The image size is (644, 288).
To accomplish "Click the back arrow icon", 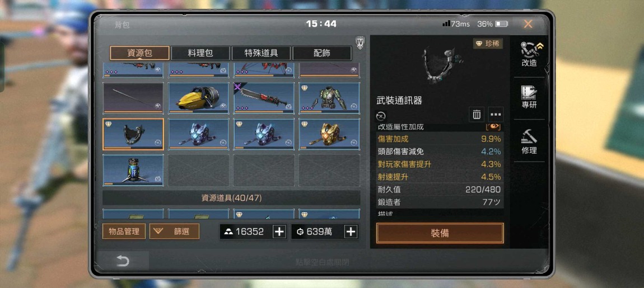I will (123, 261).
